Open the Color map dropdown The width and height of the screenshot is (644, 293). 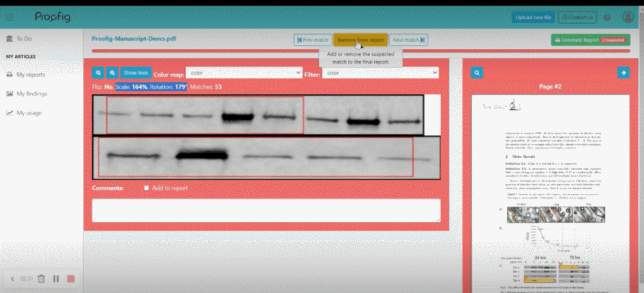244,73
